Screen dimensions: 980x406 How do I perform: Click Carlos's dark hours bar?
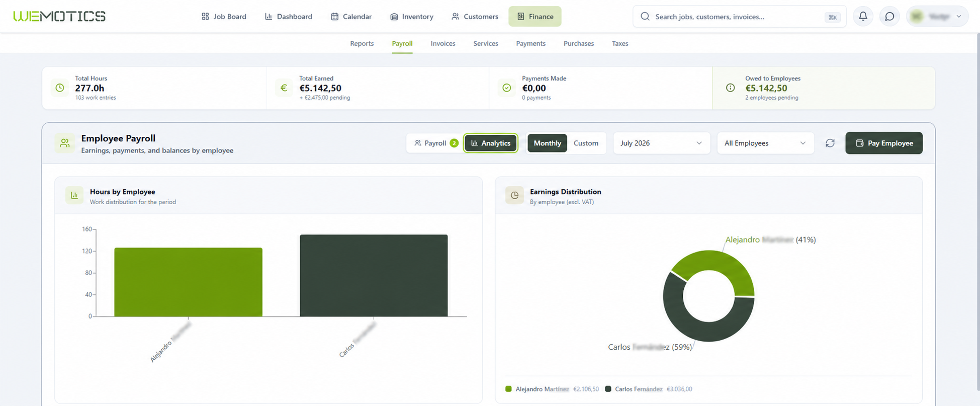(x=374, y=275)
